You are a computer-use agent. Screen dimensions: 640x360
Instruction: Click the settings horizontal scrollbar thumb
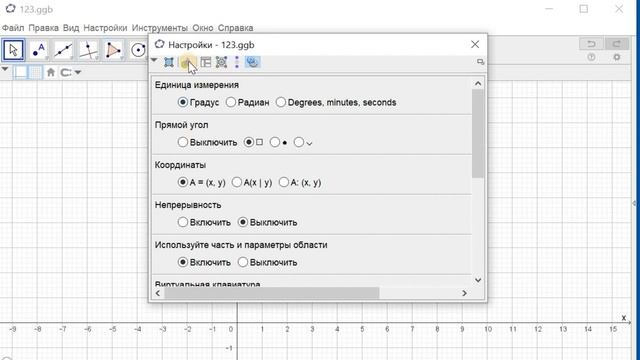[x=272, y=293]
